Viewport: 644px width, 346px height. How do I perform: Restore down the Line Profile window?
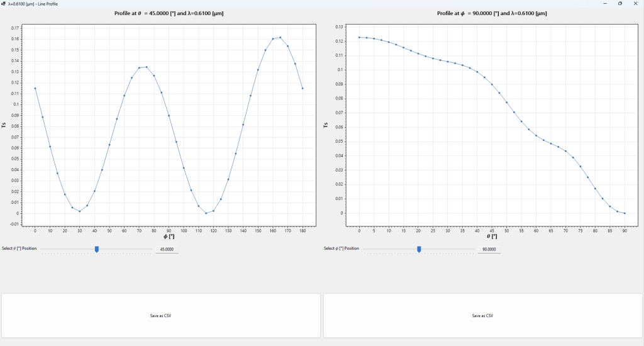coord(619,4)
